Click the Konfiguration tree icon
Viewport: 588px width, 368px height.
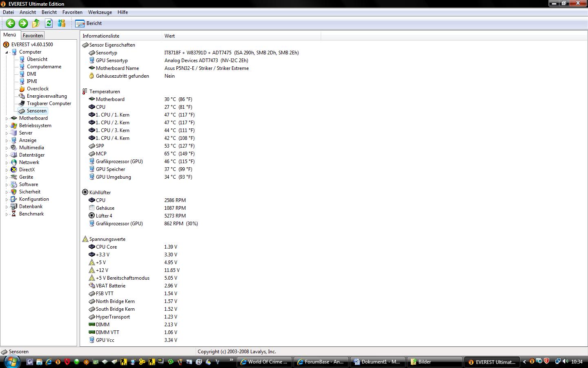(14, 199)
